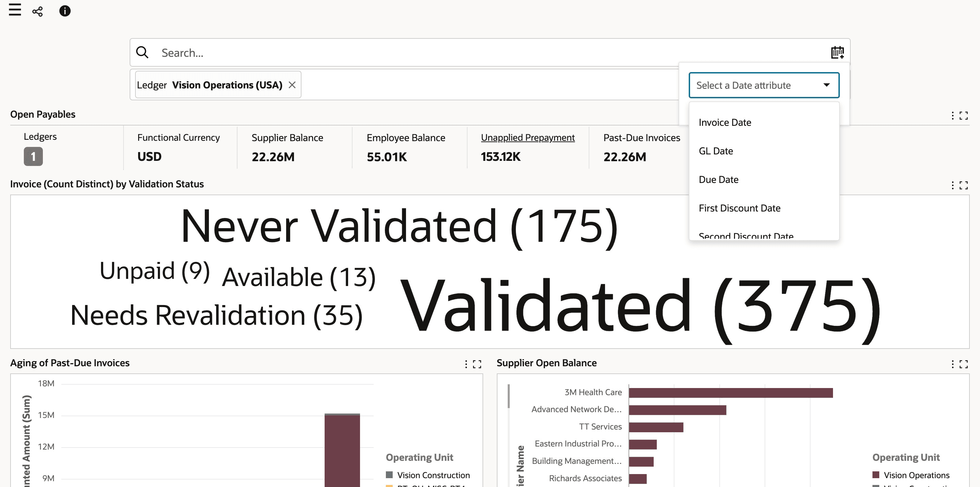Click the tall aging chart bar

pos(342,451)
